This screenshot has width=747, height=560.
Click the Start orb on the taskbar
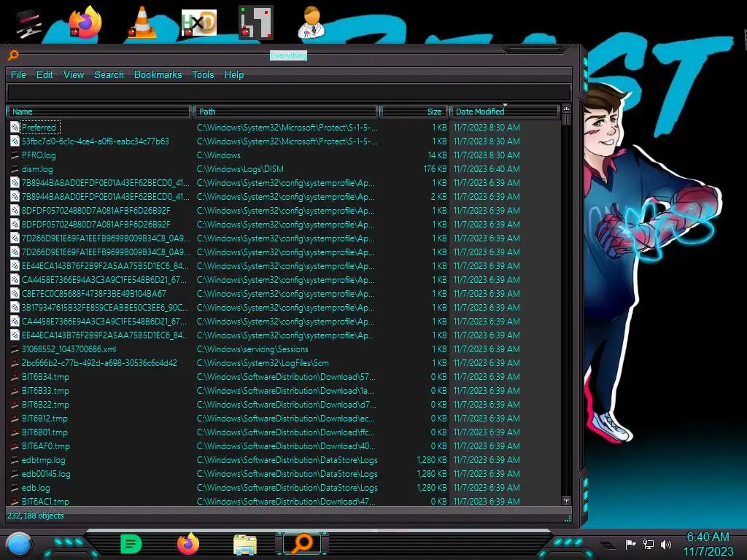tap(19, 544)
